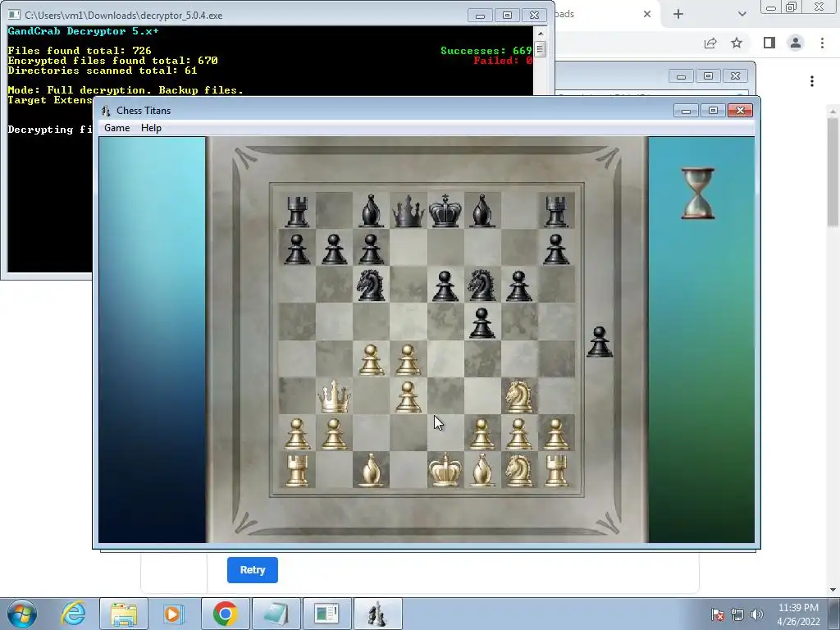
Task: Pick the black pawn on f5
Action: [482, 322]
